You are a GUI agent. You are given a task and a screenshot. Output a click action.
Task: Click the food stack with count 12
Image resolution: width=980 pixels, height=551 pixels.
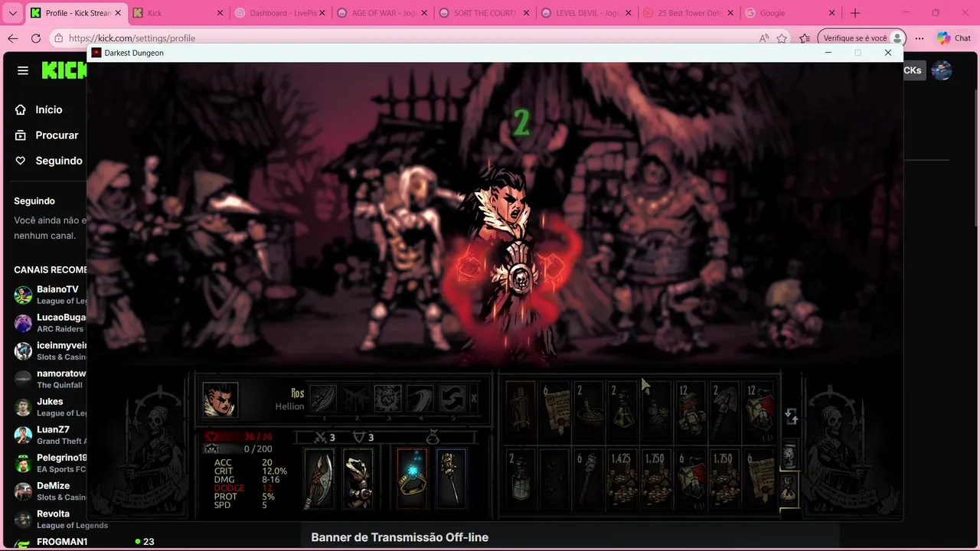pos(691,412)
